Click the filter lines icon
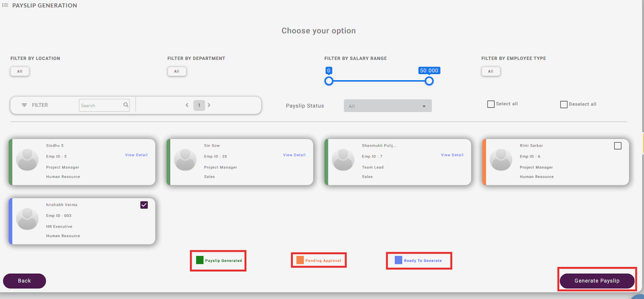 (24, 105)
